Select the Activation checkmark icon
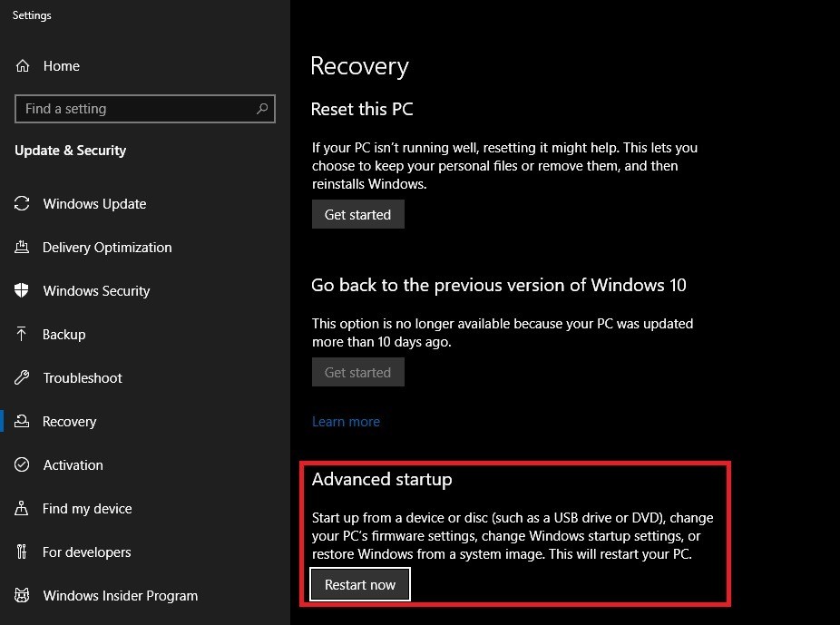 (22, 465)
